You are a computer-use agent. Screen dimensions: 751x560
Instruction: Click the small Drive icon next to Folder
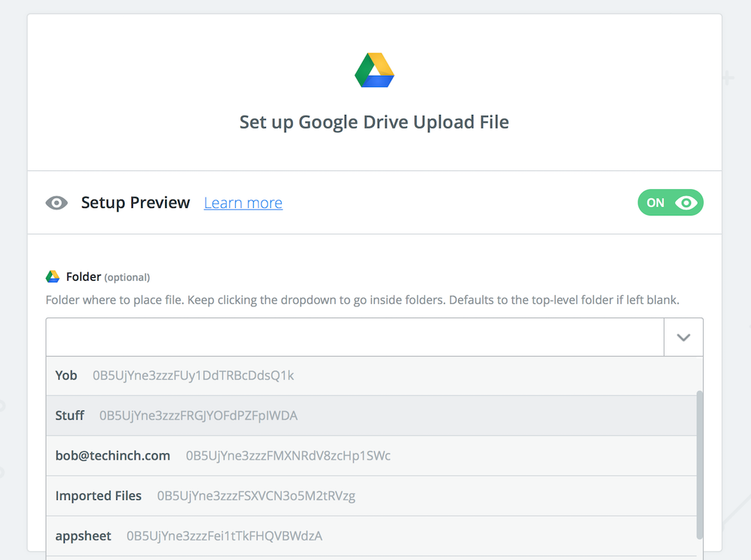(53, 277)
